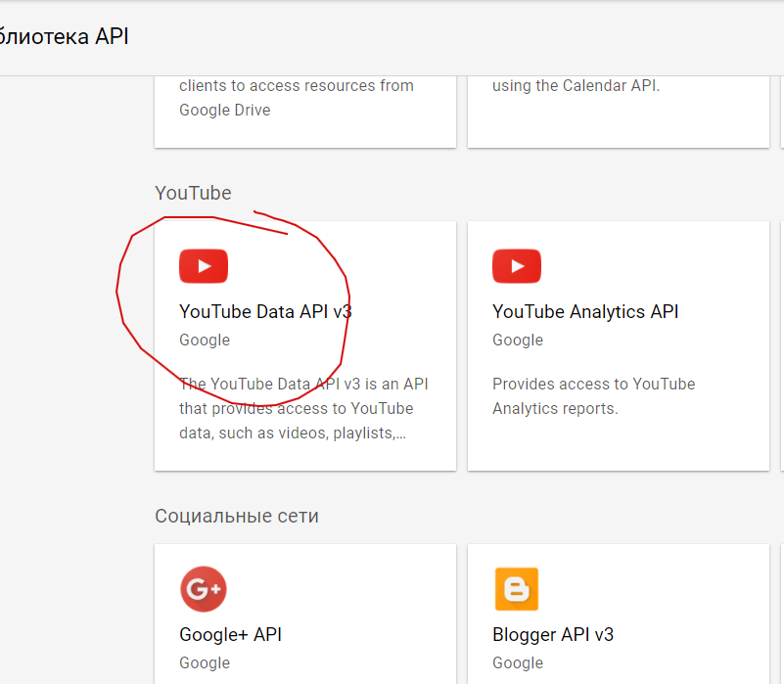Open the YouTube Data API v3 title

click(264, 312)
